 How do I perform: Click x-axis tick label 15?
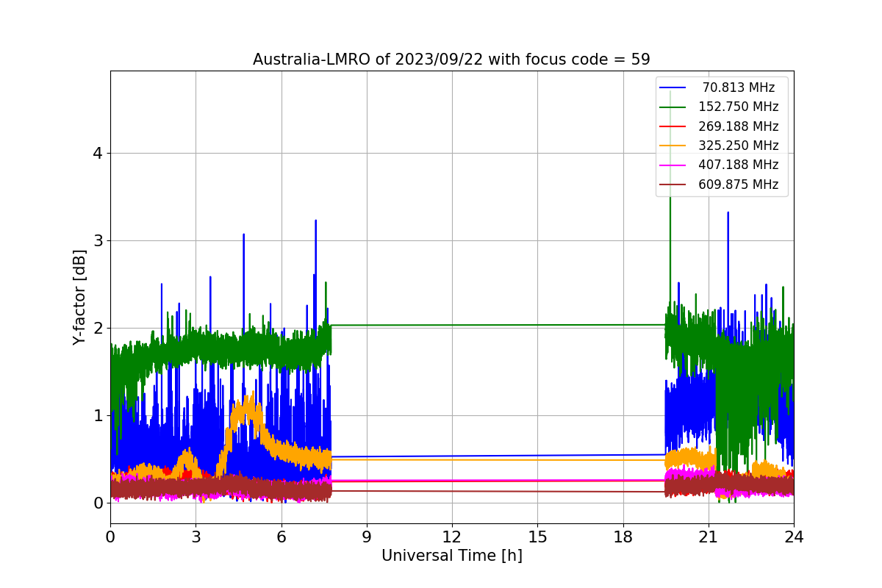[x=537, y=537]
